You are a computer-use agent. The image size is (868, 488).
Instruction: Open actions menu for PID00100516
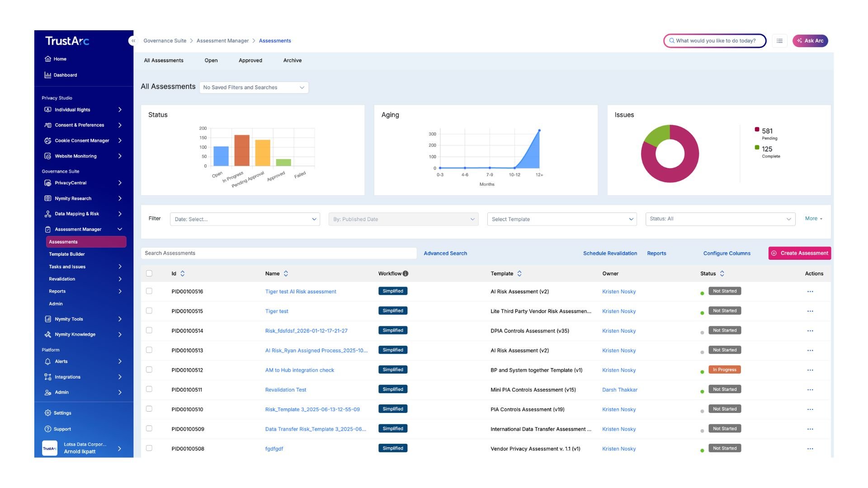[x=810, y=292]
